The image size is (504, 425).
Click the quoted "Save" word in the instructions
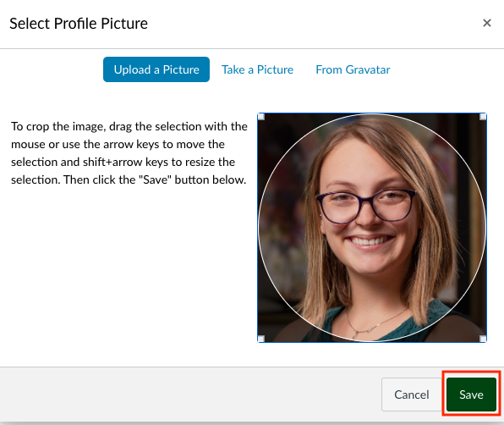[155, 179]
